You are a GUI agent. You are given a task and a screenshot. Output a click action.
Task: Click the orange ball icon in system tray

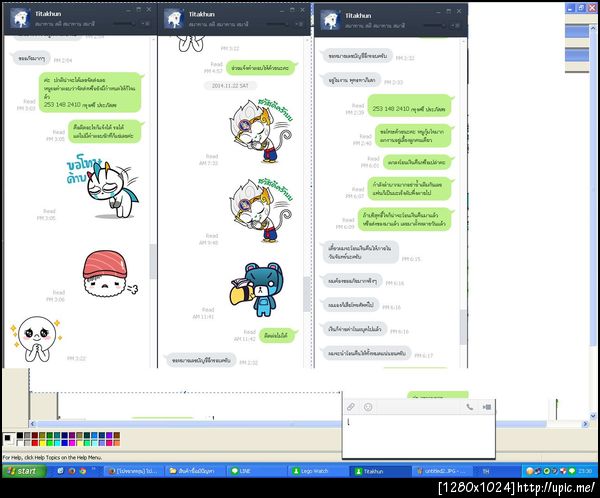[530, 471]
